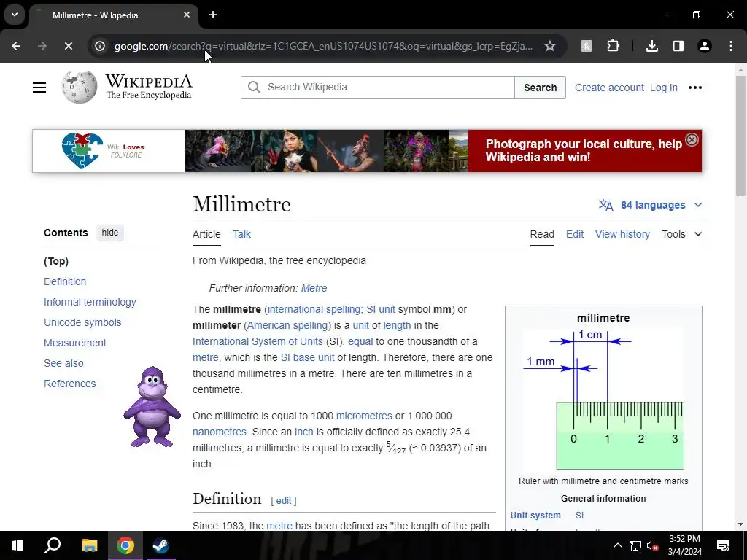Click the Search button
747x560 pixels.
541,87
